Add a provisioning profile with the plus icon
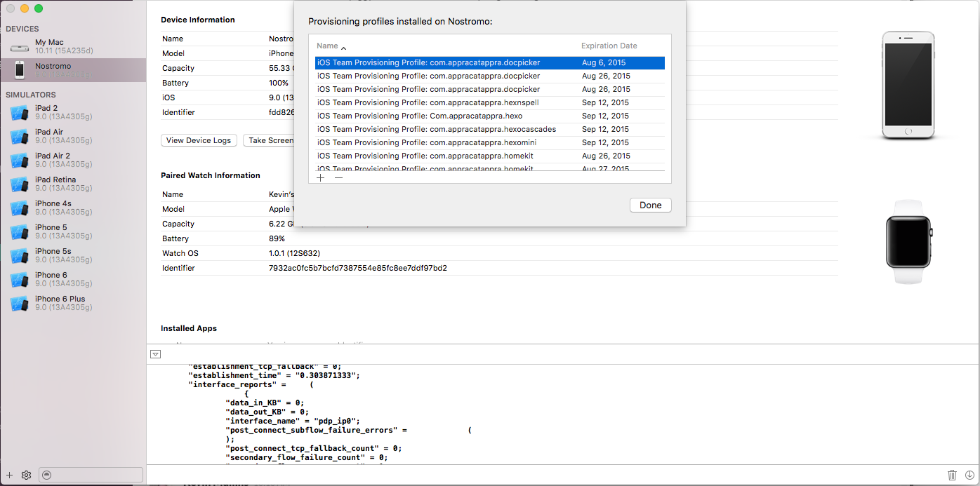This screenshot has height=486, width=980. pyautogui.click(x=321, y=178)
